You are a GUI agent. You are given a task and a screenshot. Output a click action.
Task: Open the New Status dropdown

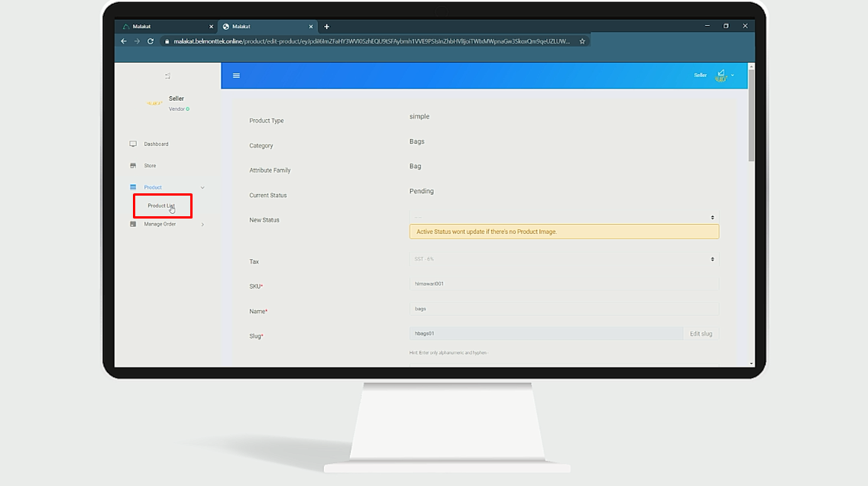click(x=564, y=218)
